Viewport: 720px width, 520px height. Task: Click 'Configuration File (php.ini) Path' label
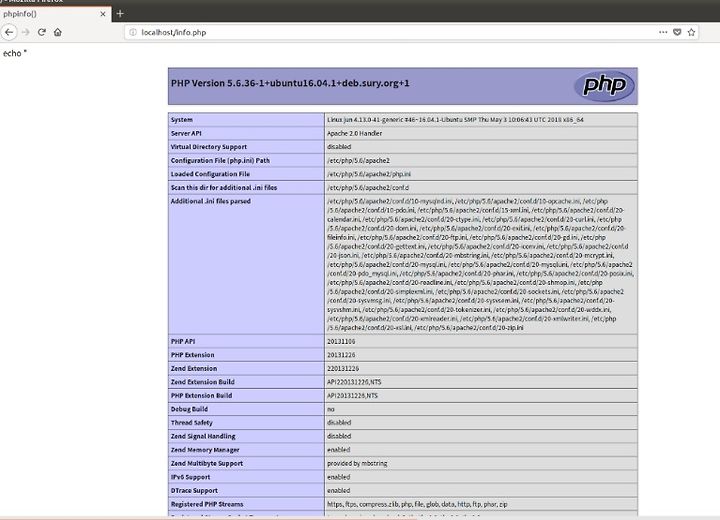point(220,160)
